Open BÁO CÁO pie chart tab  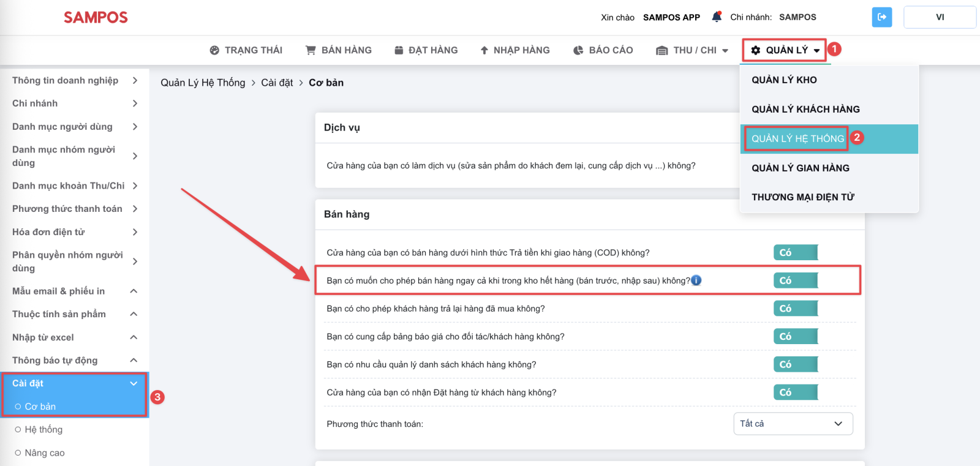(603, 50)
